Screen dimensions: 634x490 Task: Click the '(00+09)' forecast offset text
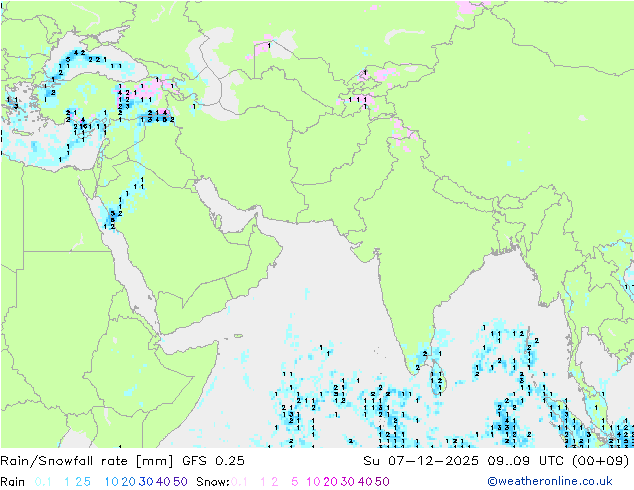tap(601, 461)
